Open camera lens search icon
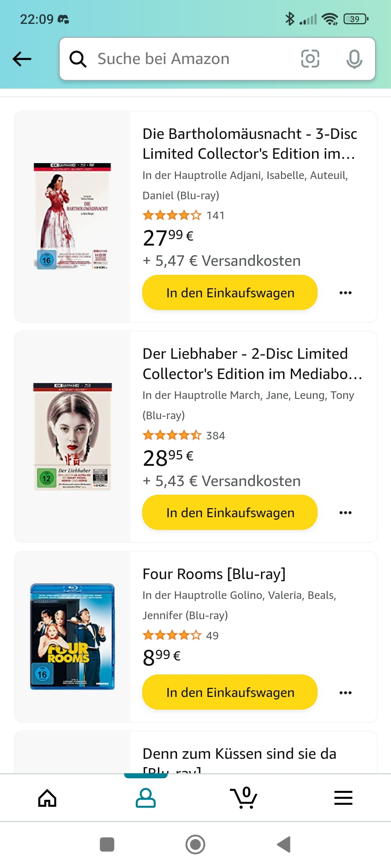 (310, 59)
